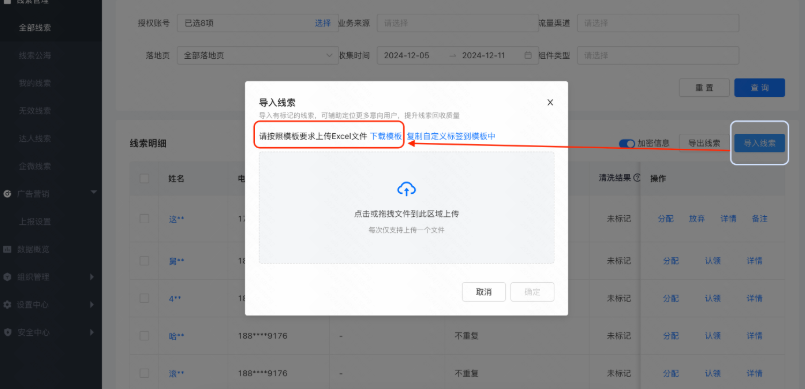Click 分配 in the 这** row
This screenshot has height=389, width=805.
(x=665, y=219)
